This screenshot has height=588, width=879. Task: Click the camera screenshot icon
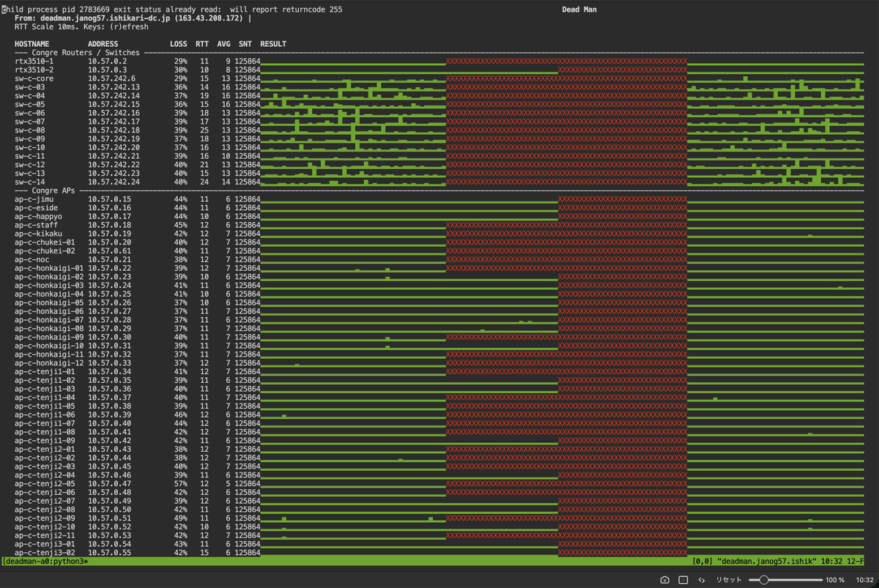664,579
